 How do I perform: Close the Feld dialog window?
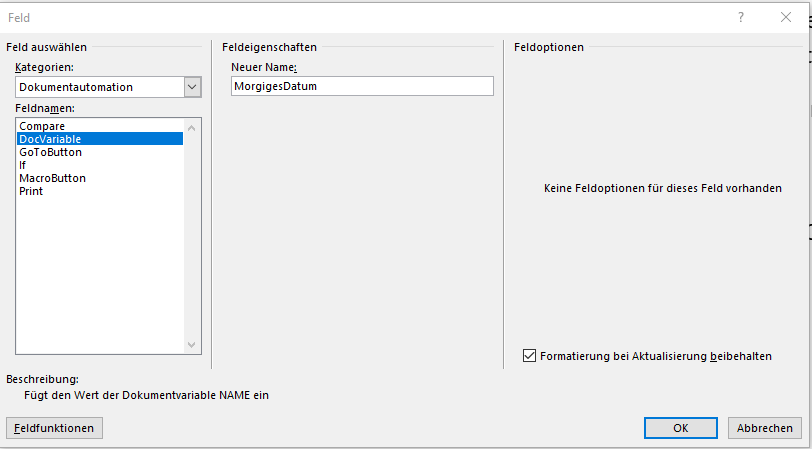point(786,17)
